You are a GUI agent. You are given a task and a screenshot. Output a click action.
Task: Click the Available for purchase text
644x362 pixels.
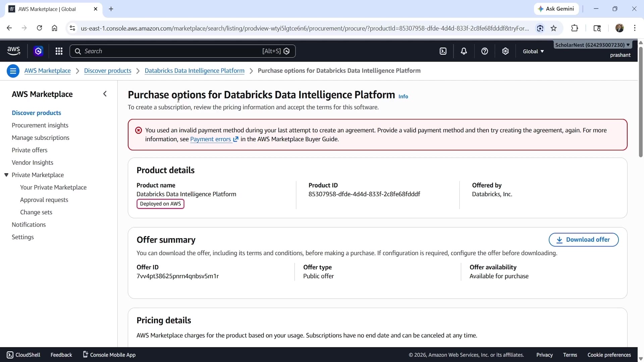pyautogui.click(x=499, y=276)
